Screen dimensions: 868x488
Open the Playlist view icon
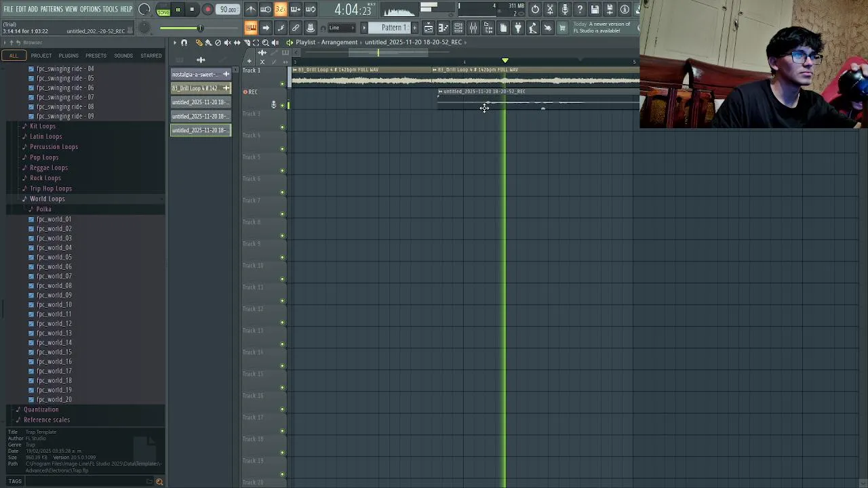click(x=429, y=28)
